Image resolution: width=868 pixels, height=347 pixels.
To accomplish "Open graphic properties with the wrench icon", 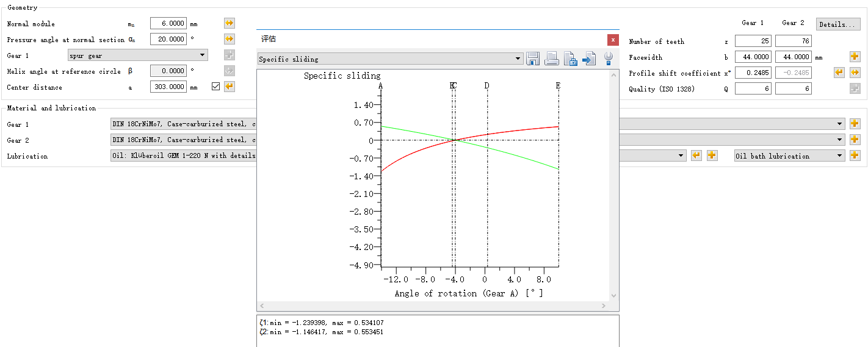I will pyautogui.click(x=608, y=59).
